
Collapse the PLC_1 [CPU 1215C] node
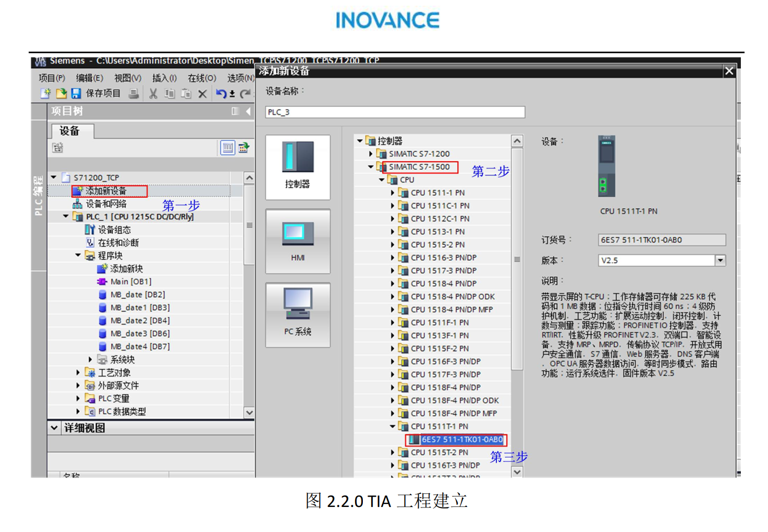[x=66, y=216]
